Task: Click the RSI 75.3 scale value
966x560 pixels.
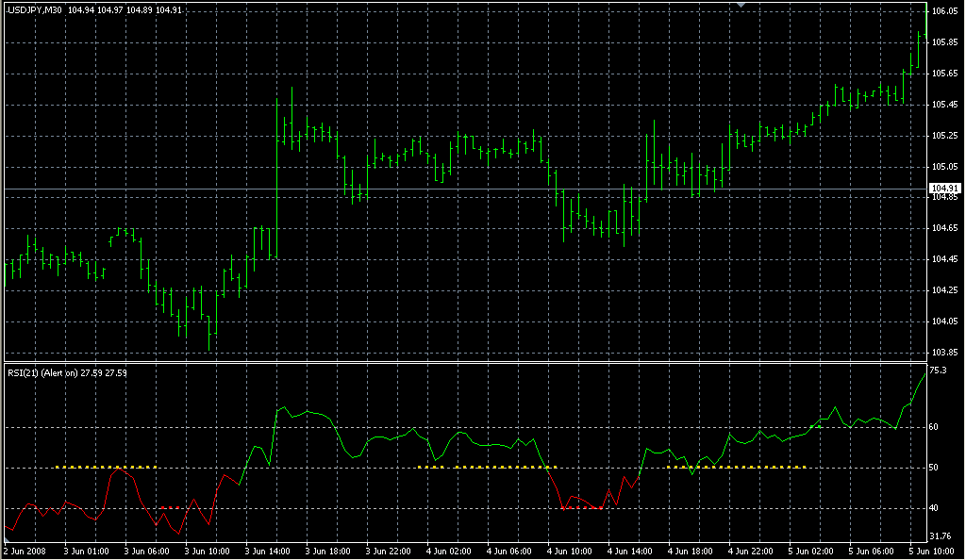Action: [938, 371]
